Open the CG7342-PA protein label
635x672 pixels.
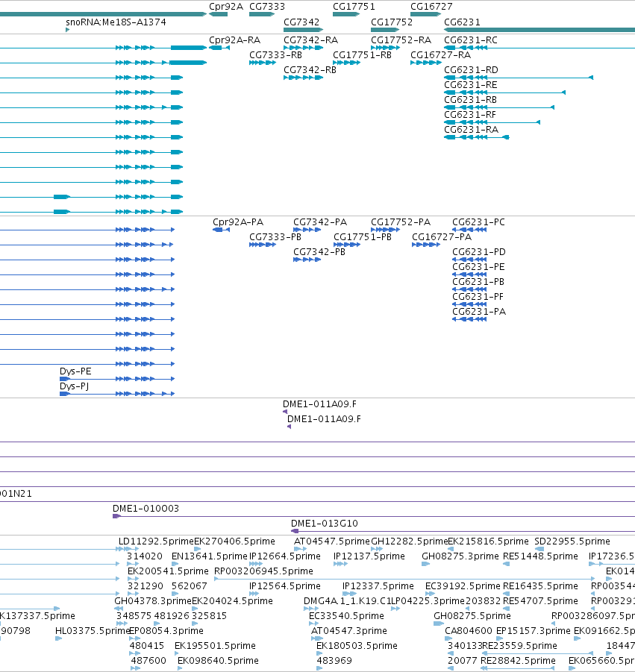click(320, 222)
